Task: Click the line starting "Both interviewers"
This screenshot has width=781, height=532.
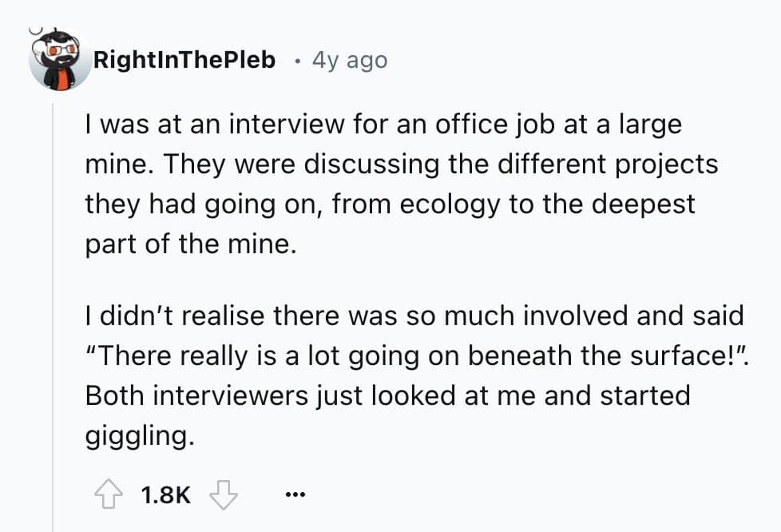Action: 387,395
